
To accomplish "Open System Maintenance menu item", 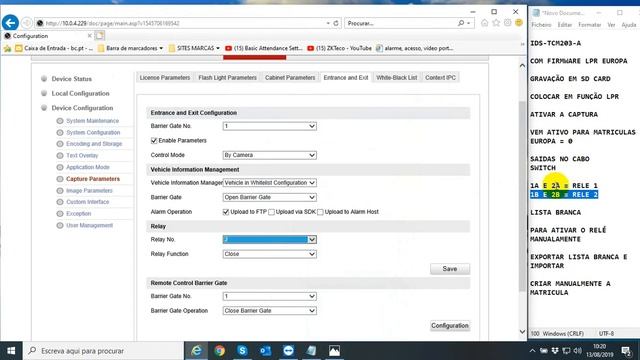I will [92, 121].
